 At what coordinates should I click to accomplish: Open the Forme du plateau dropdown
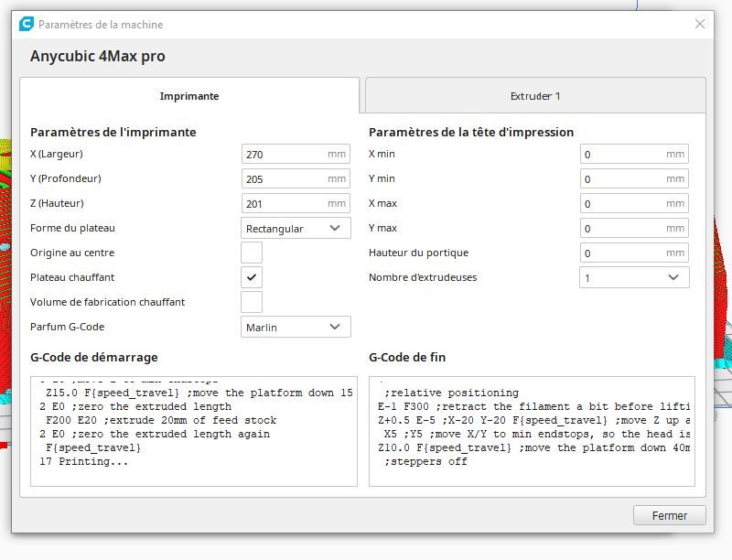click(296, 228)
